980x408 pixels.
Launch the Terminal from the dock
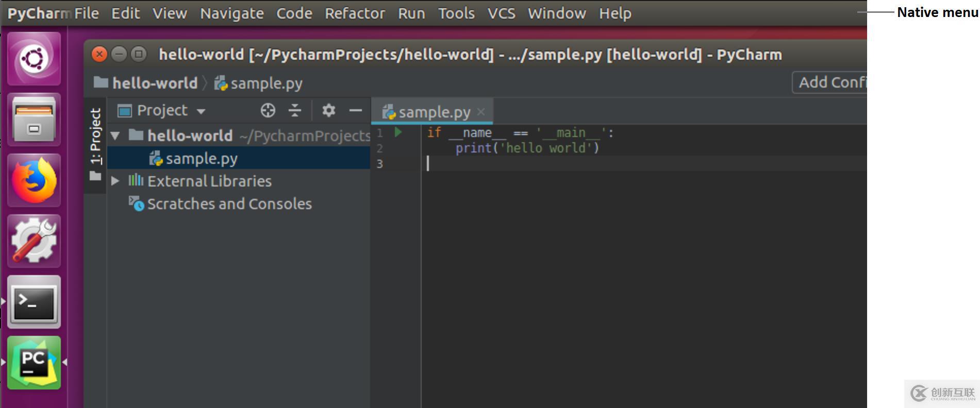pyautogui.click(x=34, y=302)
